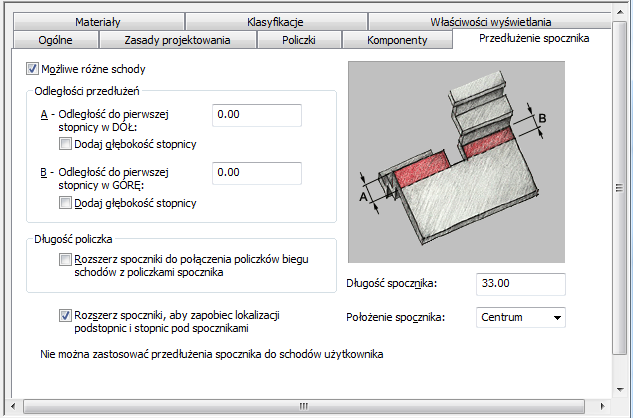Click the Długość spocznika field showing 33.00
This screenshot has width=633, height=418.
[x=521, y=284]
